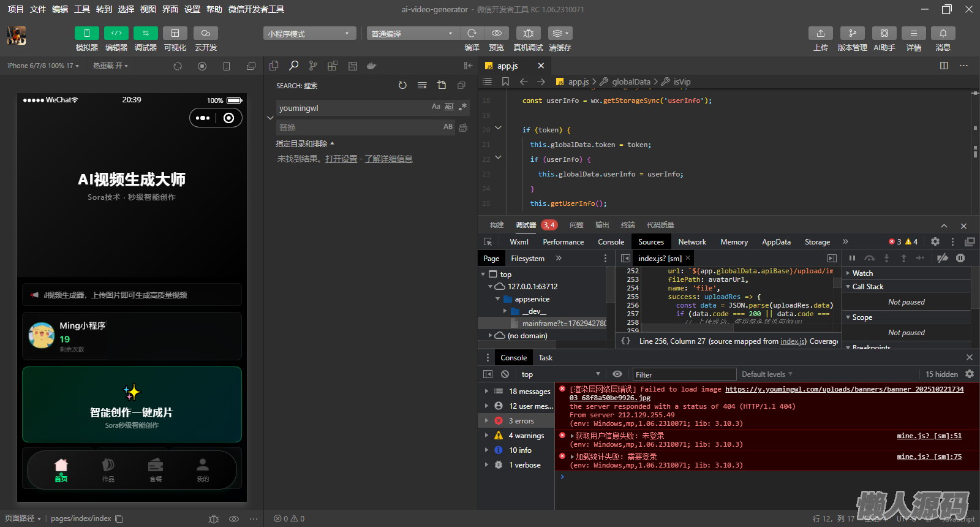
Task: Open the Cloud Development (云开发) icon
Action: point(206,34)
